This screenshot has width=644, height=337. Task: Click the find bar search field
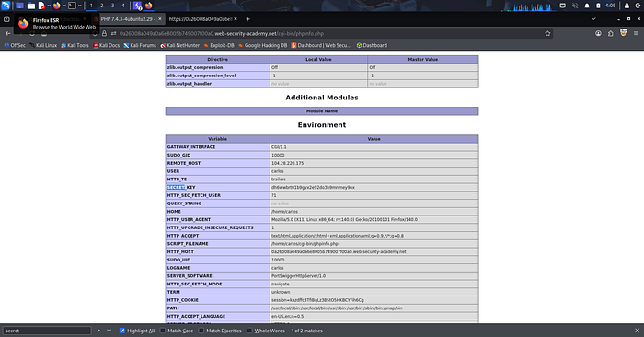(47, 331)
